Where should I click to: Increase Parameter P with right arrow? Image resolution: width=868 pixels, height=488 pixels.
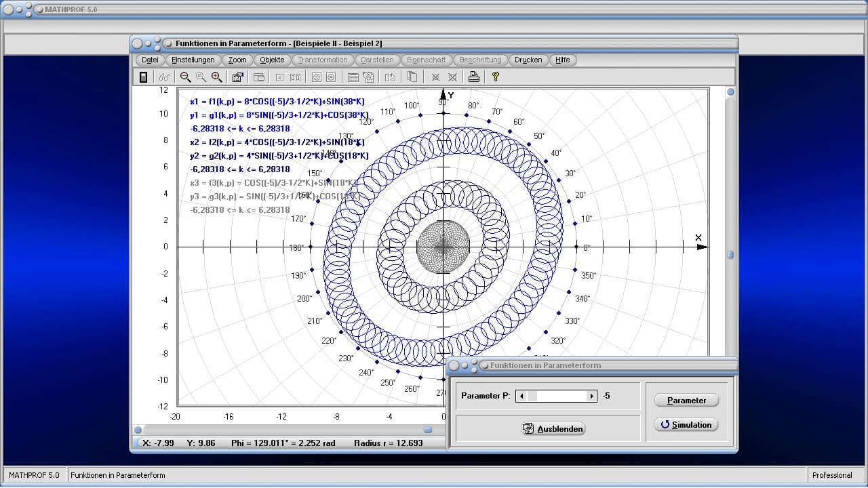coord(591,396)
